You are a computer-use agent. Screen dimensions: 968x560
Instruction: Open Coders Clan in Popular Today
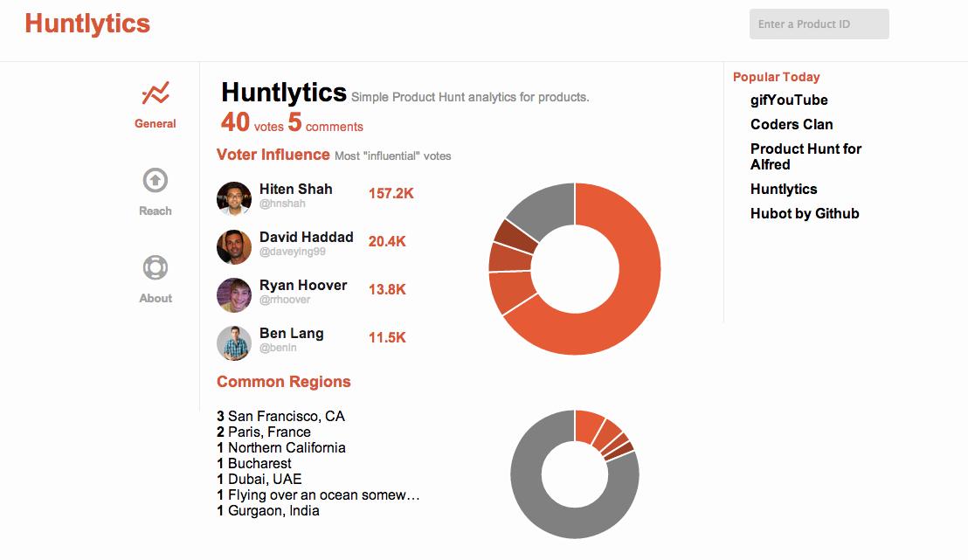click(x=792, y=124)
